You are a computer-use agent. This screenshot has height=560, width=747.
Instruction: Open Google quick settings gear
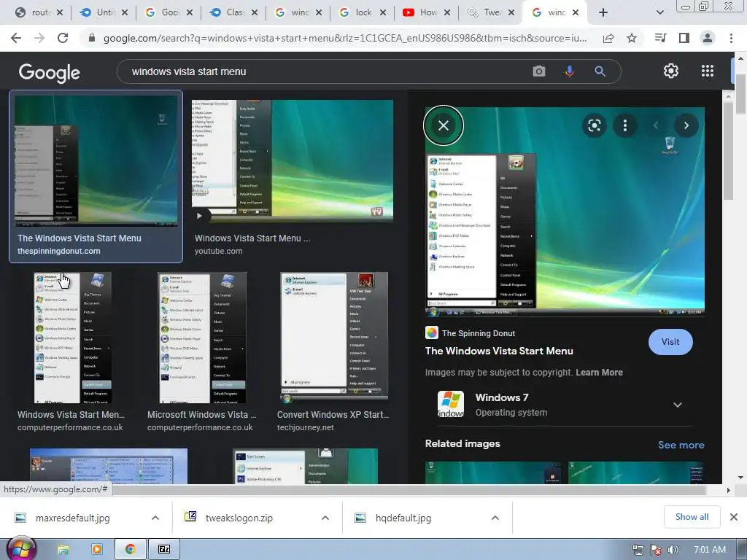point(671,71)
